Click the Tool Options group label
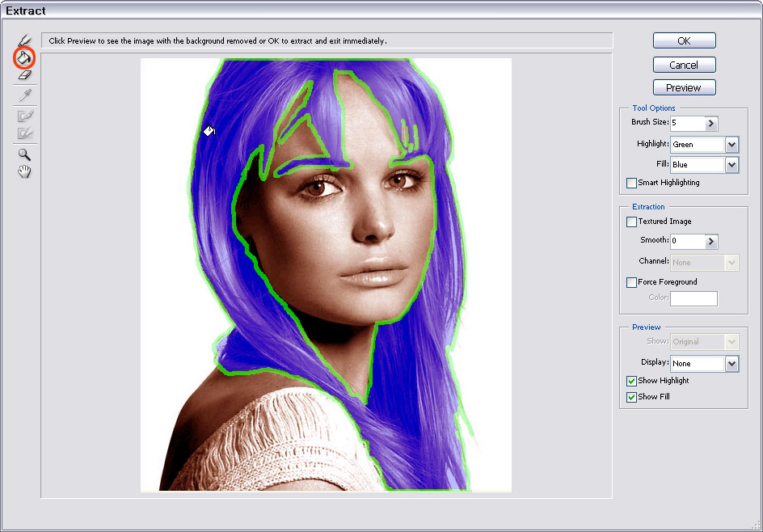Image resolution: width=763 pixels, height=532 pixels. pyautogui.click(x=654, y=108)
